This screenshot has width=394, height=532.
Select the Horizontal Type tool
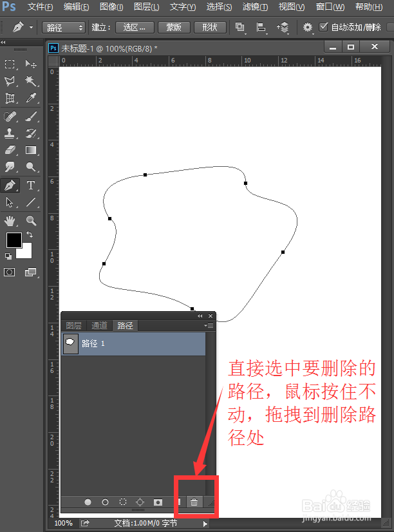(x=31, y=185)
